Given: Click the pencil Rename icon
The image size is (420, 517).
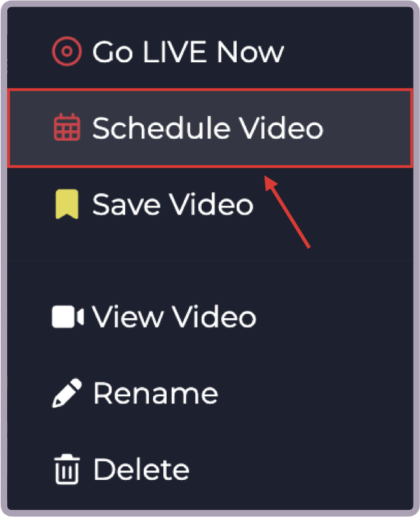Looking at the screenshot, I should tap(67, 393).
